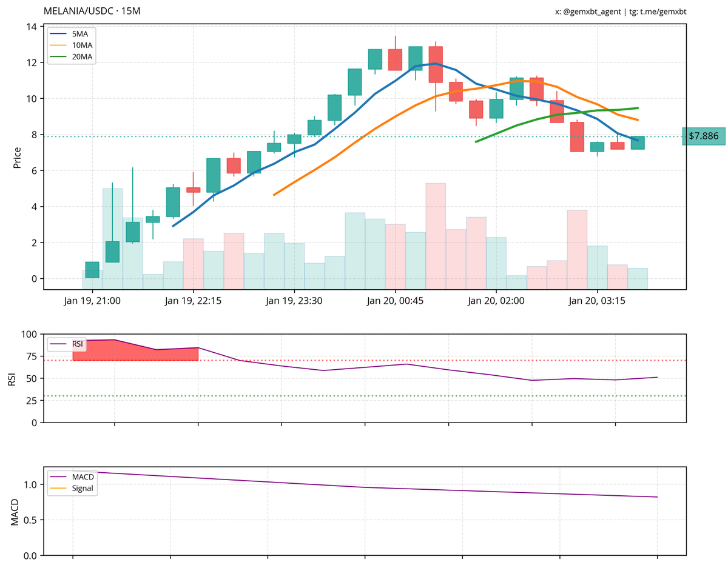The image size is (728, 568).
Task: Select the 20MA legend entry
Action: [72, 56]
